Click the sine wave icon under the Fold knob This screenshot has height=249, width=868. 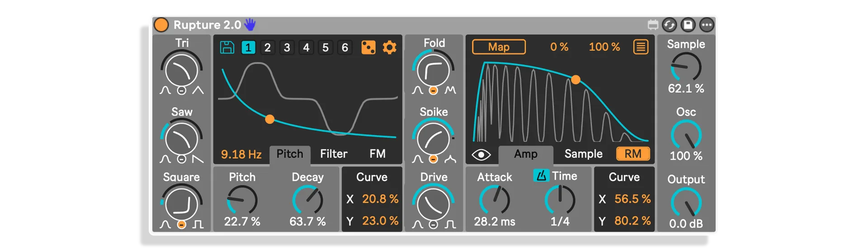pos(417,90)
